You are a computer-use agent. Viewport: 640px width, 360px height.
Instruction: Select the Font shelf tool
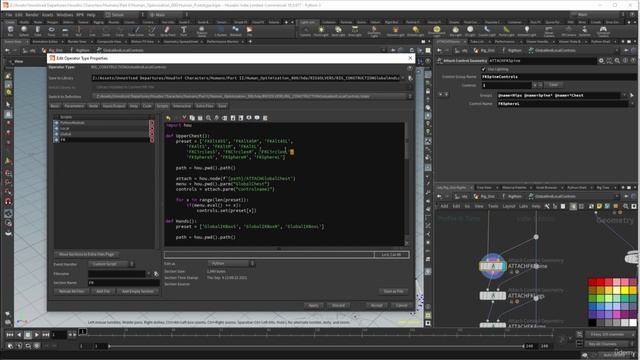point(184,31)
